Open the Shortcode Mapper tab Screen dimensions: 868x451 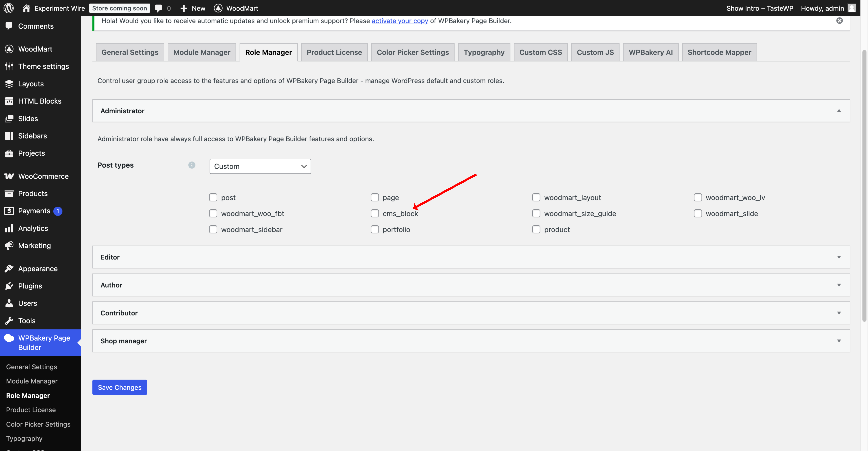click(x=719, y=52)
